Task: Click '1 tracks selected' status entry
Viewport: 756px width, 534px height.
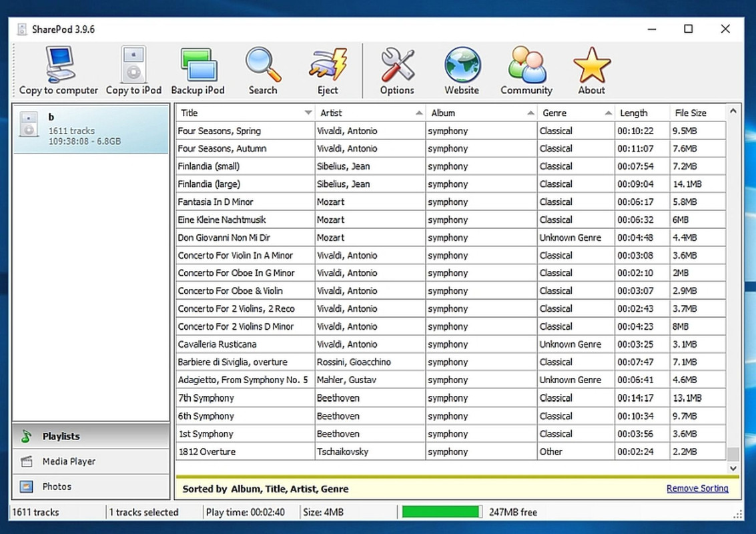Action: point(143,512)
